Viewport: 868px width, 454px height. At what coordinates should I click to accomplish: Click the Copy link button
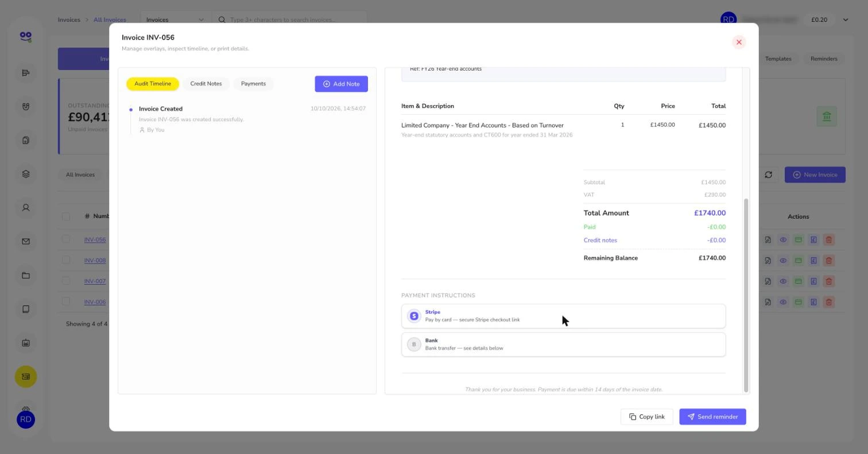coord(647,417)
